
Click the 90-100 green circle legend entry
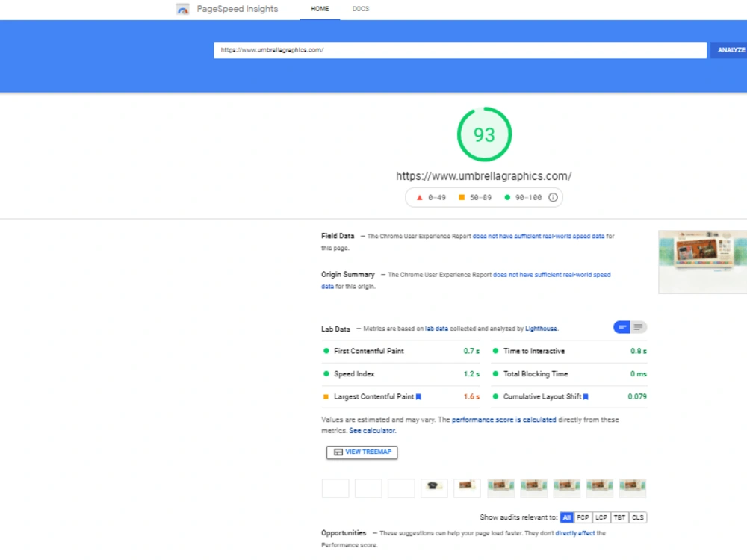click(x=523, y=198)
